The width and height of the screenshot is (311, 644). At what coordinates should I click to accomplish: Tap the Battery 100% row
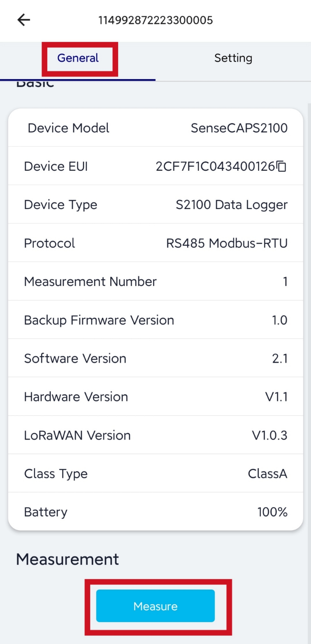pos(155,512)
